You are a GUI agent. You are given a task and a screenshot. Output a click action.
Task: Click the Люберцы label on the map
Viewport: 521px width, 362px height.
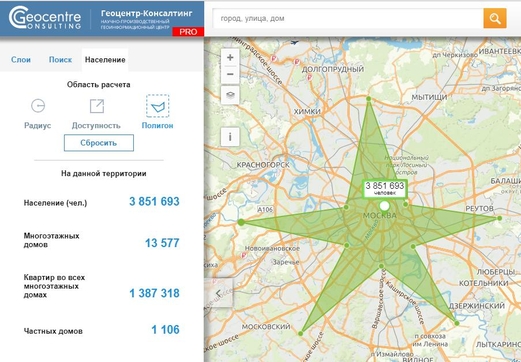coord(496,272)
